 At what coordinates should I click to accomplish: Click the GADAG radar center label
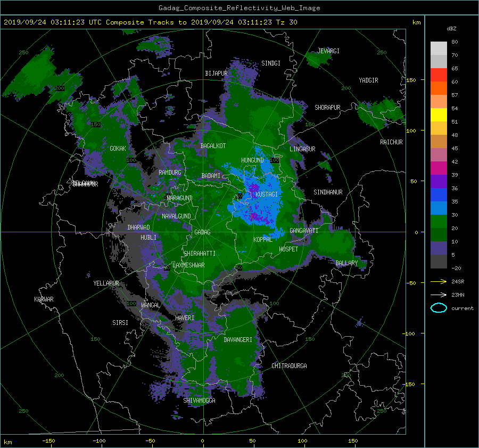pos(203,232)
